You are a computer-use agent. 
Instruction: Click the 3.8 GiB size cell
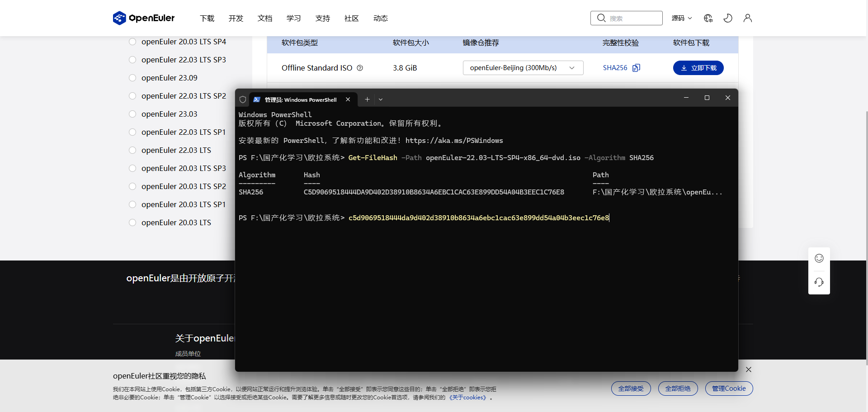(405, 68)
